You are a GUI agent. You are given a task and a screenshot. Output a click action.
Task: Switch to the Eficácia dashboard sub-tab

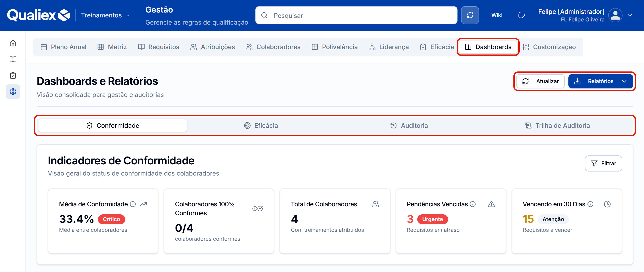tap(261, 125)
